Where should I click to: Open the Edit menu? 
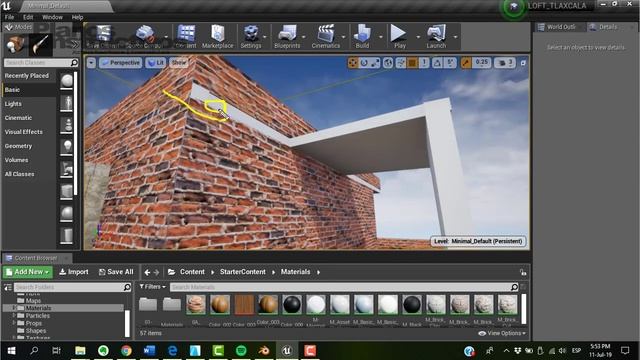28,17
